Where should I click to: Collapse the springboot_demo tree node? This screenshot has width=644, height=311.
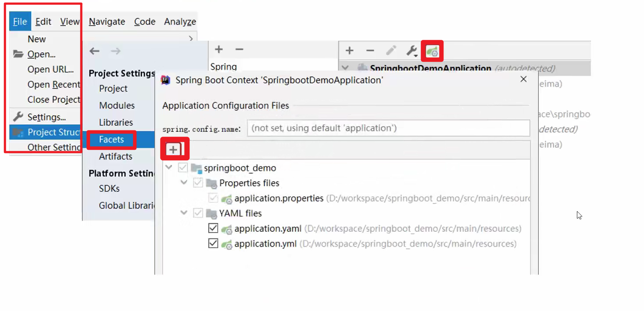(x=168, y=168)
